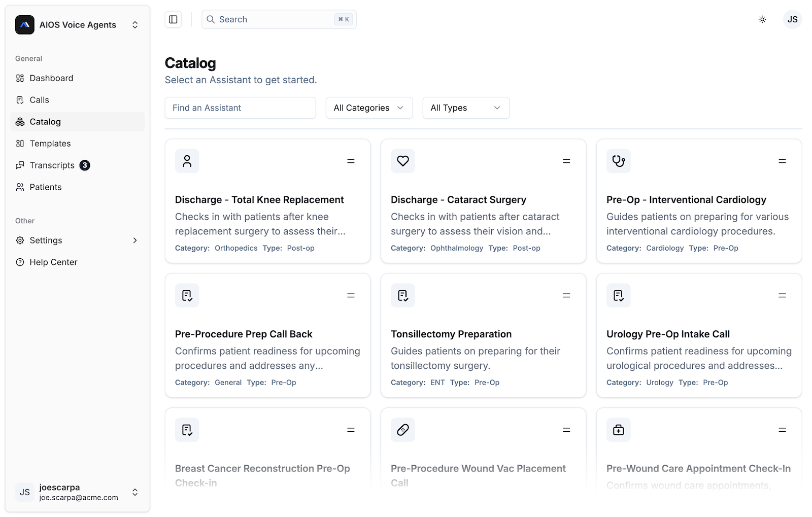Screen dimensions: 812x517
Task: Open the All Categories dropdown
Action: pos(369,108)
